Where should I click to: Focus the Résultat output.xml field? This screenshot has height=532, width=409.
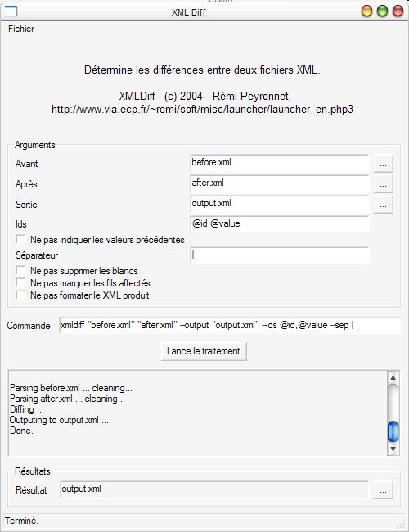(x=214, y=489)
